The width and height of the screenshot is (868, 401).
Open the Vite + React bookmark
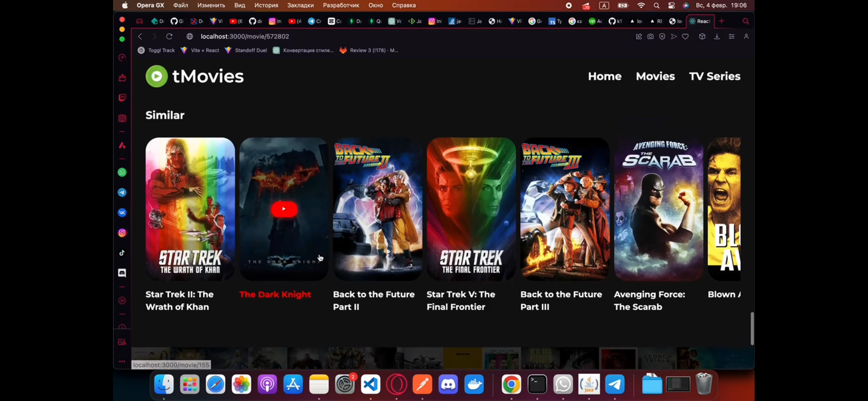pos(200,50)
